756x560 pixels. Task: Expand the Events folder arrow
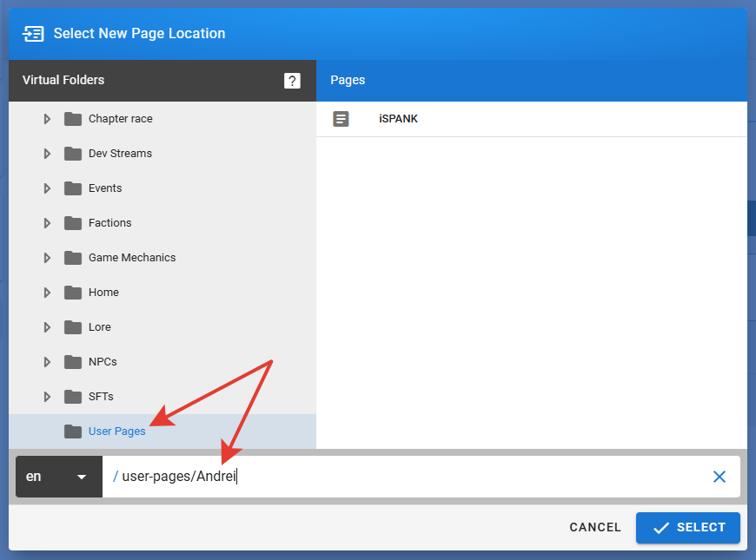coord(47,188)
